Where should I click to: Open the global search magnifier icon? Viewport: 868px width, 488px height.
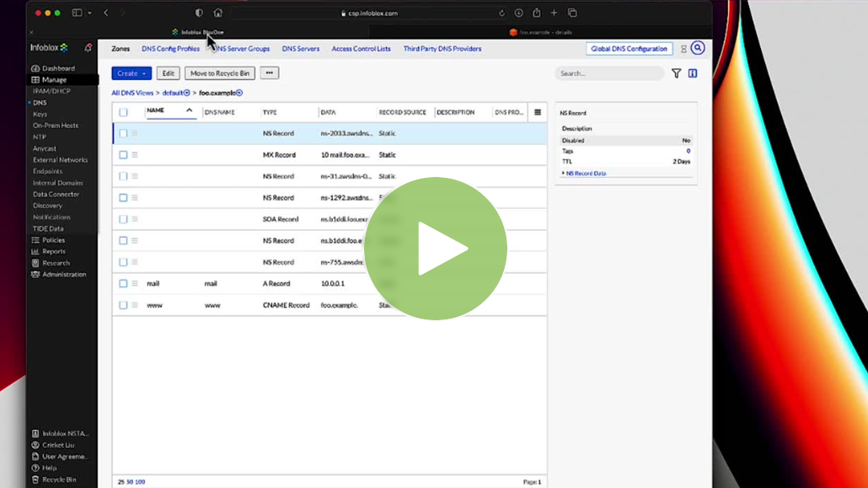(x=697, y=48)
